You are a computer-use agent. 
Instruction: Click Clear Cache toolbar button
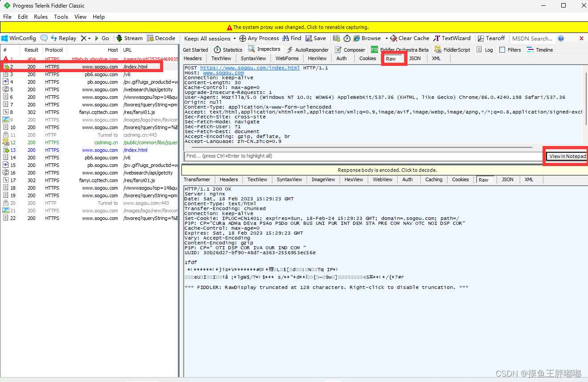point(410,38)
